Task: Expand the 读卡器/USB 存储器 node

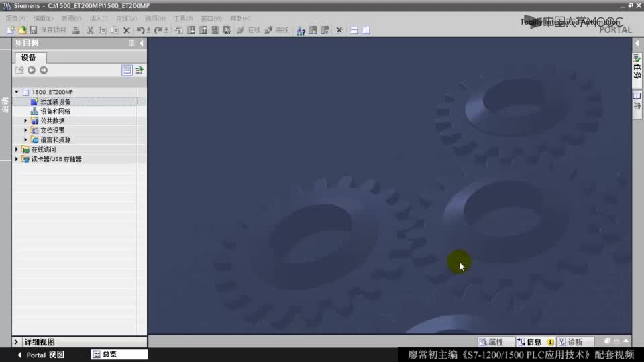Action: pyautogui.click(x=17, y=159)
